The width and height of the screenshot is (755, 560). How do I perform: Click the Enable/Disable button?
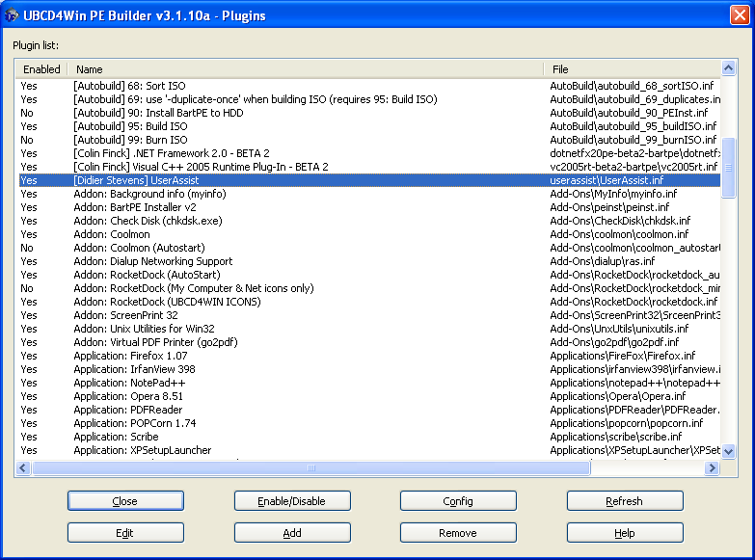pos(292,501)
